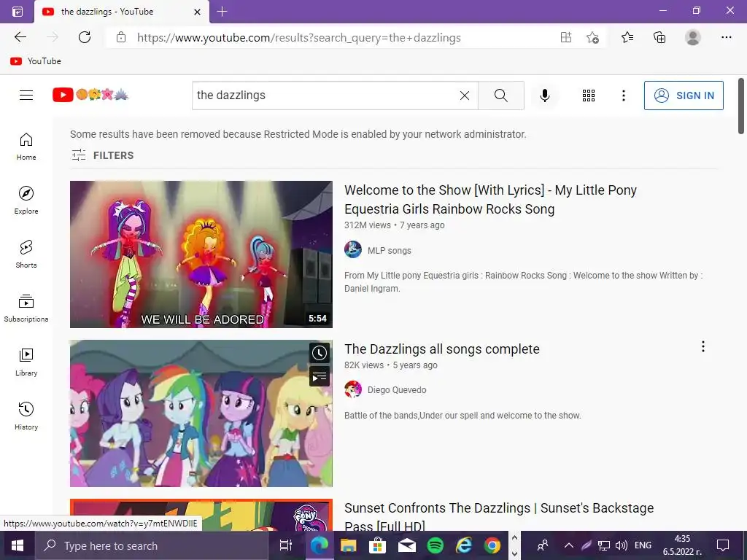Open volume control in system tray
Viewport: 747px width, 560px height.
tap(622, 545)
